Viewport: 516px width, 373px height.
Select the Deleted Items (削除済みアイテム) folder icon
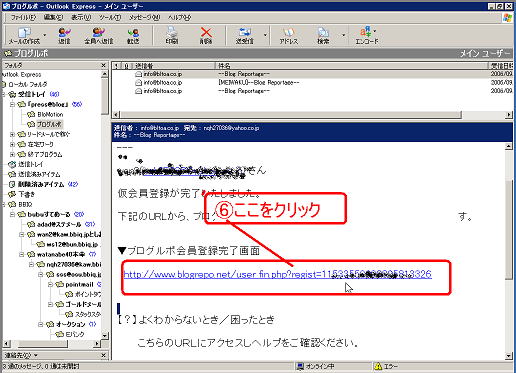pyautogui.click(x=12, y=184)
